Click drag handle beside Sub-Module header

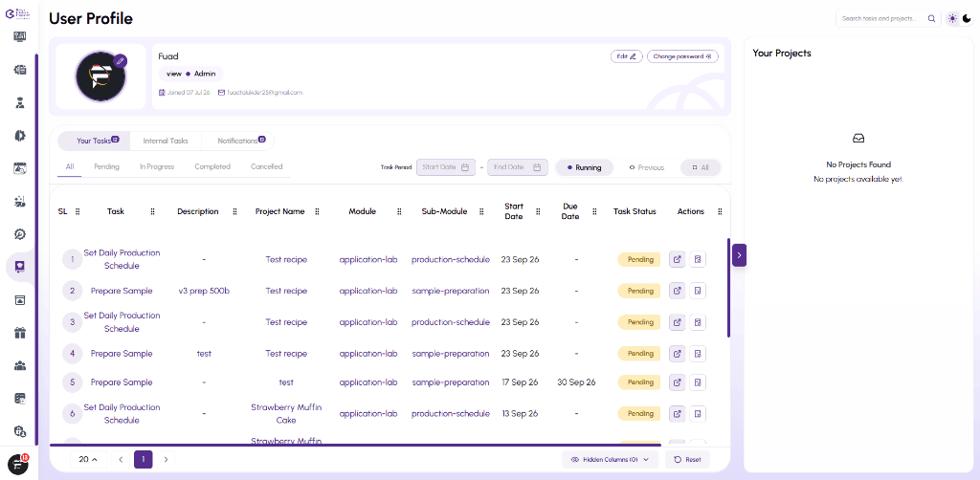pyautogui.click(x=481, y=211)
